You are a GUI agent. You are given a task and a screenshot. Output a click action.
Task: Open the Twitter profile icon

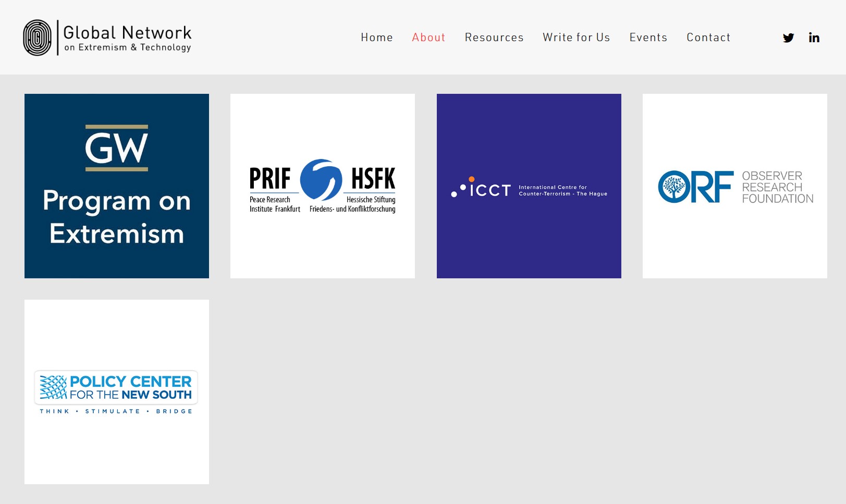coord(788,38)
